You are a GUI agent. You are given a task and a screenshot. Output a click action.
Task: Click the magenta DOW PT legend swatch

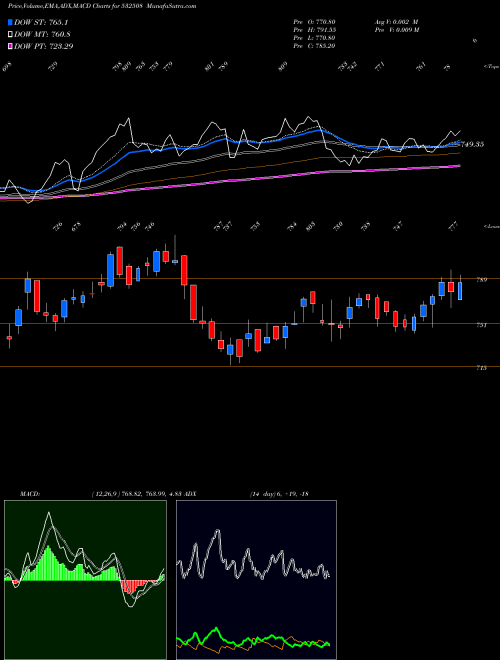tap(11, 46)
